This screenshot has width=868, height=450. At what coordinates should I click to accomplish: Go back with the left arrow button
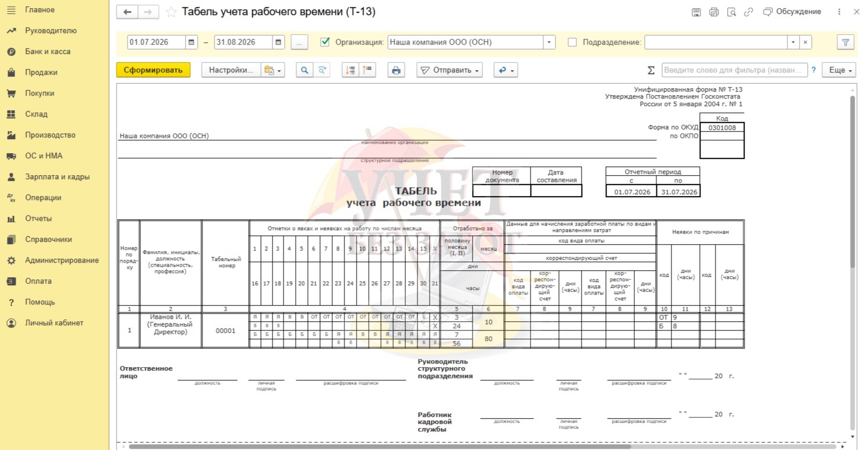tap(128, 12)
